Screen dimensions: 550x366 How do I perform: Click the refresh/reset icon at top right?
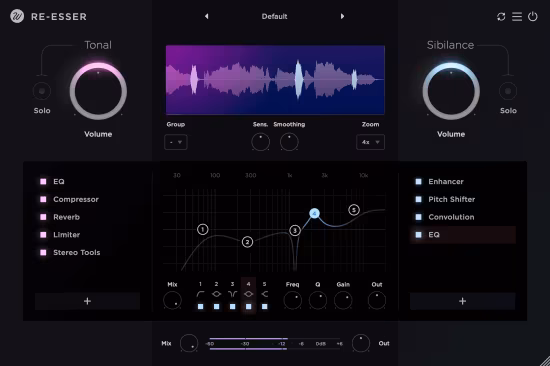click(x=501, y=16)
